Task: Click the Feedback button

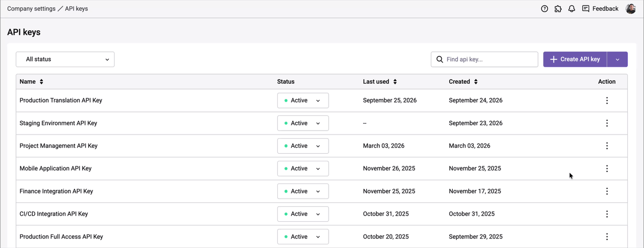Action: coord(600,9)
